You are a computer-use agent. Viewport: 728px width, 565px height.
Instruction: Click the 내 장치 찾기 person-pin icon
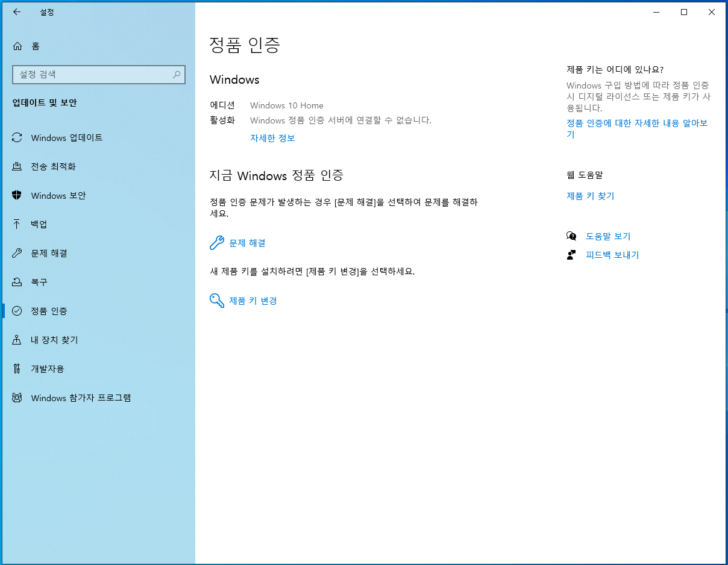17,340
